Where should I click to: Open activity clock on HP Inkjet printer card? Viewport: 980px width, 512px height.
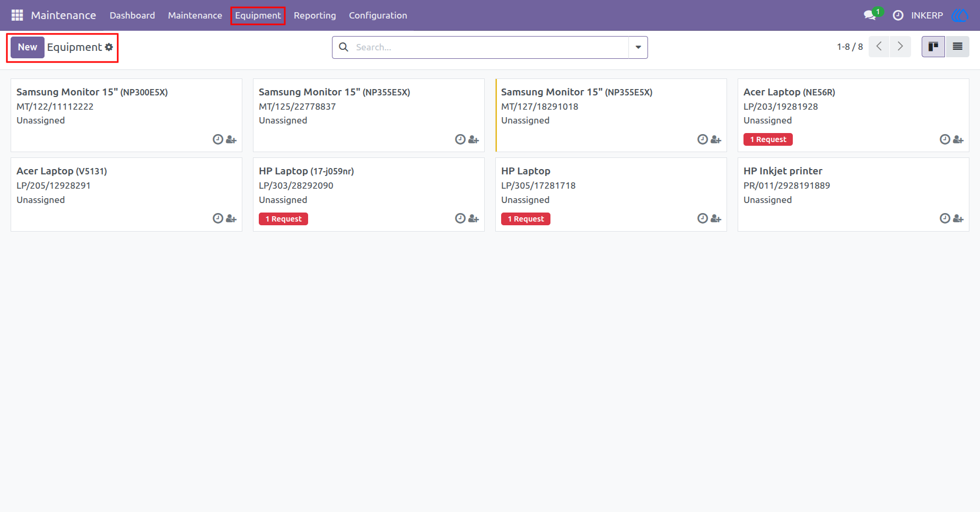pyautogui.click(x=945, y=218)
